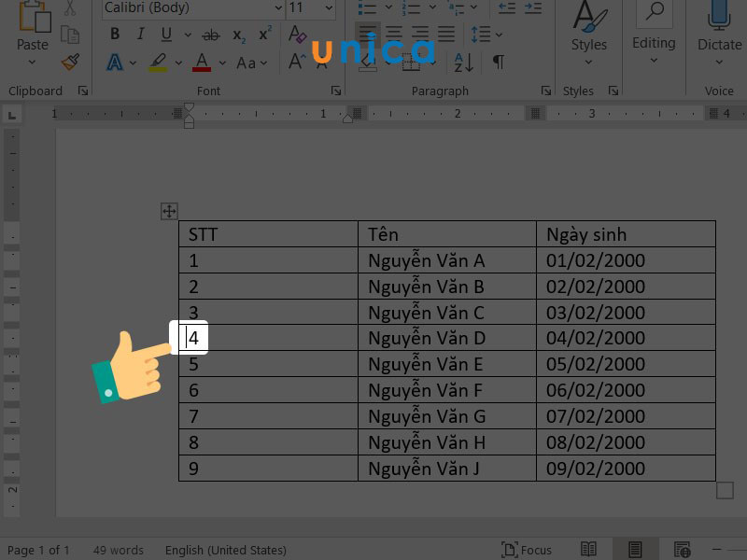Toggle Bold formatting
This screenshot has width=747, height=560.
(115, 34)
